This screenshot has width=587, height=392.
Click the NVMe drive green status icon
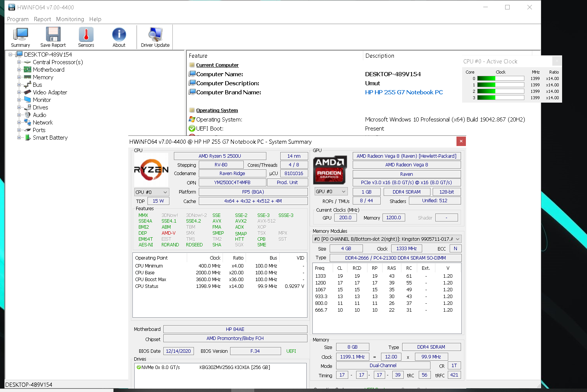139,367
